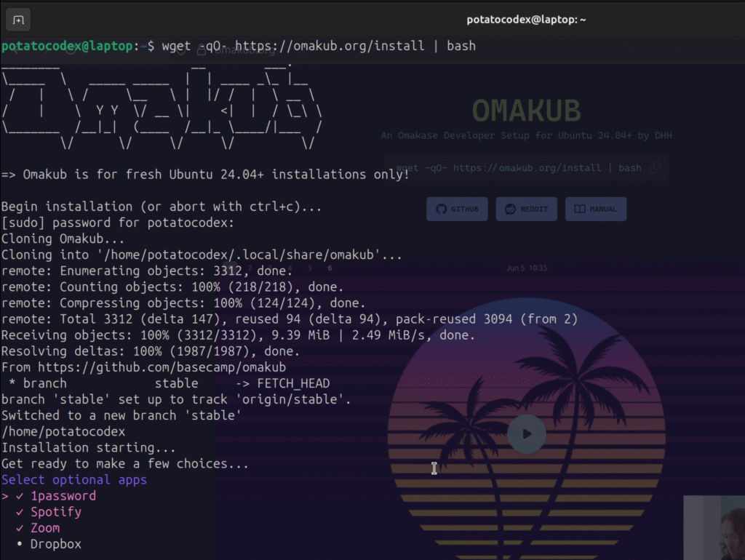Click the 'potatocodex@laptop: ~' window title

click(526, 20)
